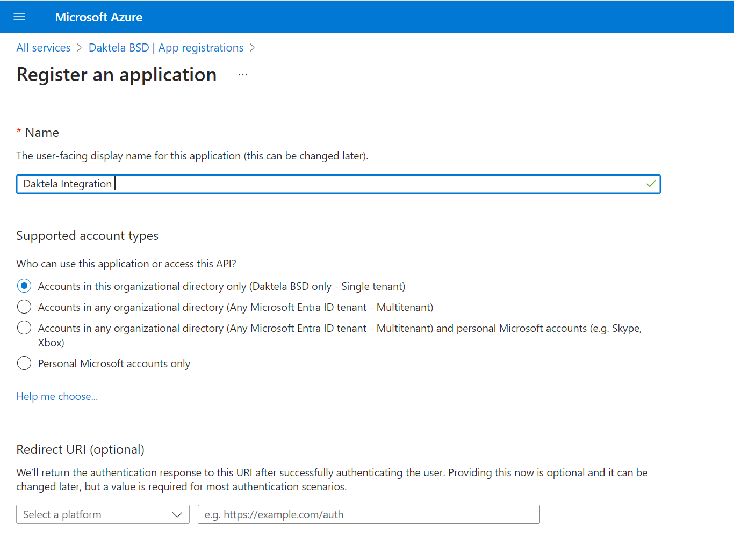Open the "Daktela BSD | App registrations" breadcrumb
This screenshot has height=560, width=734.
click(x=166, y=47)
